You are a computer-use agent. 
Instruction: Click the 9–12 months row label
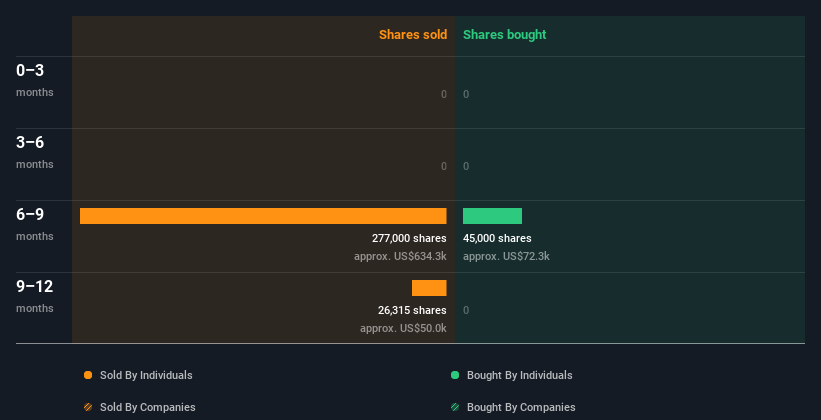tap(35, 296)
